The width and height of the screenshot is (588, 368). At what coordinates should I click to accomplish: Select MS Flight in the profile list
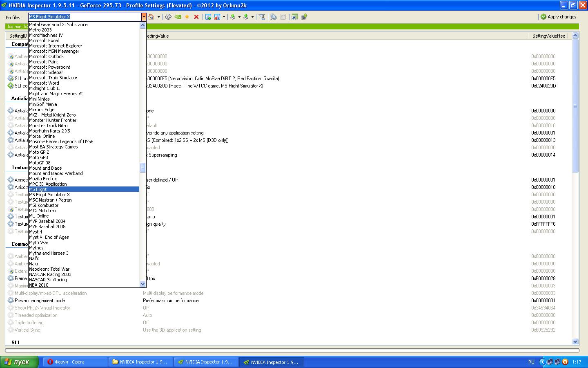(84, 189)
